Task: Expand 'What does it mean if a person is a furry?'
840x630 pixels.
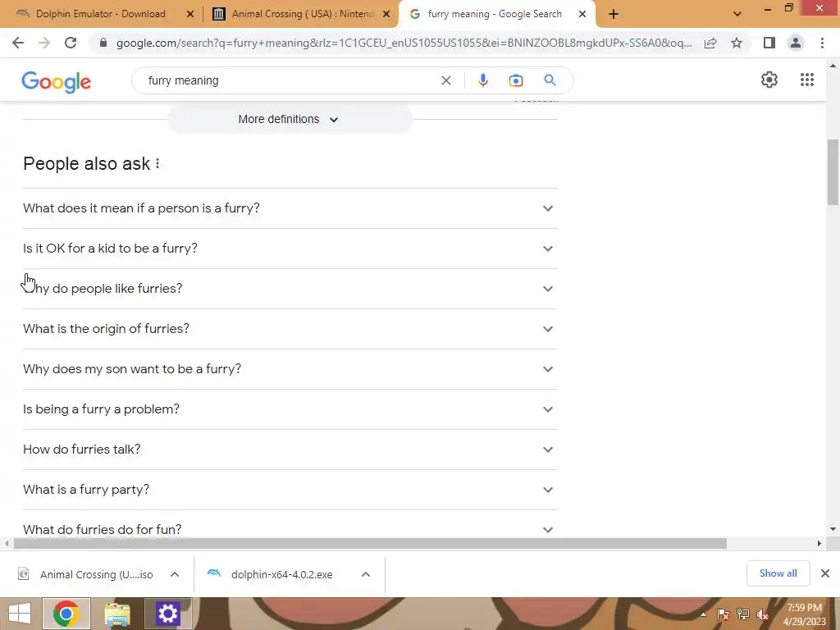Action: 290,208
